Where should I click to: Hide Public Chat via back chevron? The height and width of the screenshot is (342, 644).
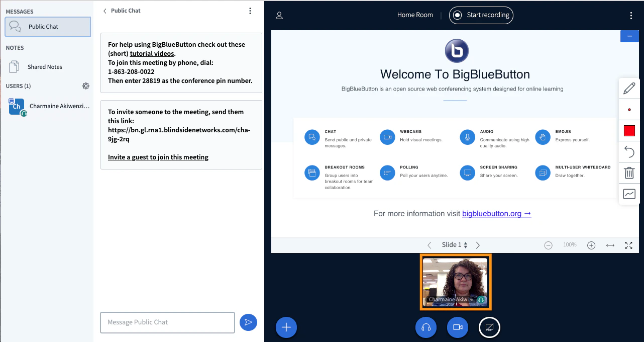[x=105, y=11]
